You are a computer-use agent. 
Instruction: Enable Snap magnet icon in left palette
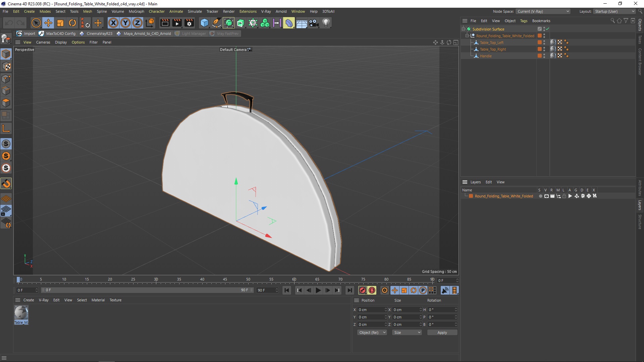pos(6,183)
